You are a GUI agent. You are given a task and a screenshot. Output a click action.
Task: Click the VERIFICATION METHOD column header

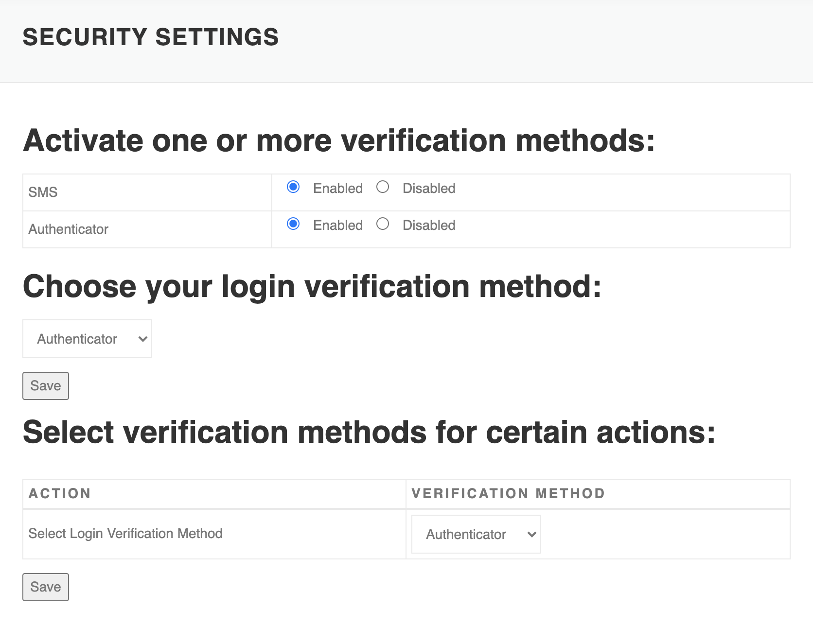tap(508, 494)
